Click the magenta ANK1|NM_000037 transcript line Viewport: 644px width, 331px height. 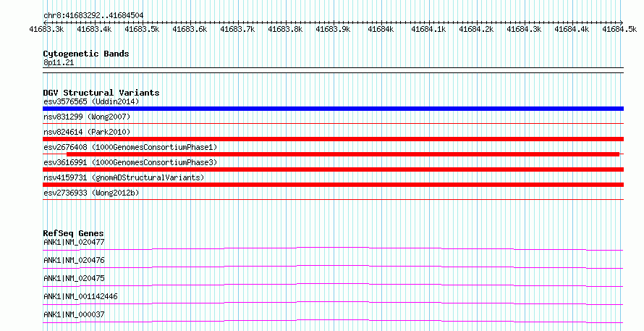coord(333,321)
